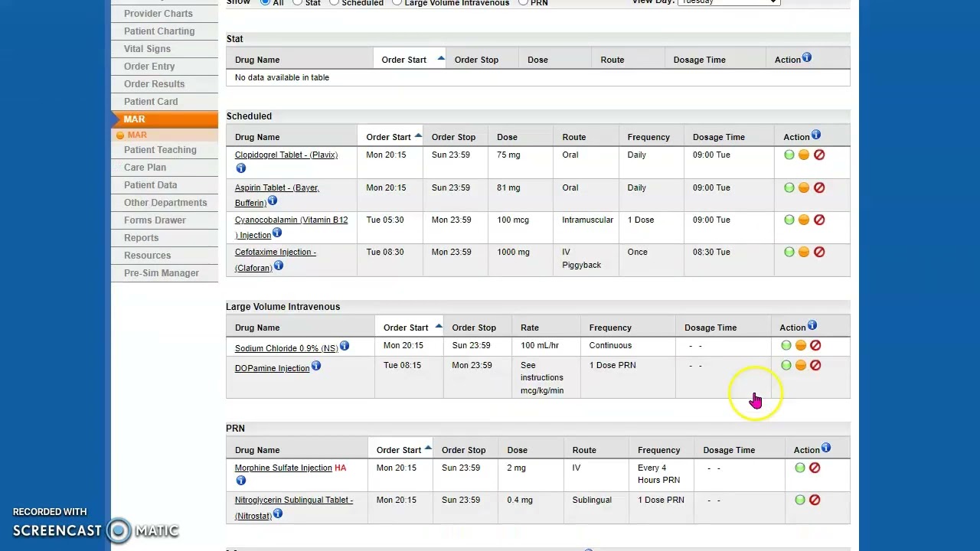The image size is (980, 551).
Task: Click orange action circle for Aspirin Tablet
Action: click(804, 187)
